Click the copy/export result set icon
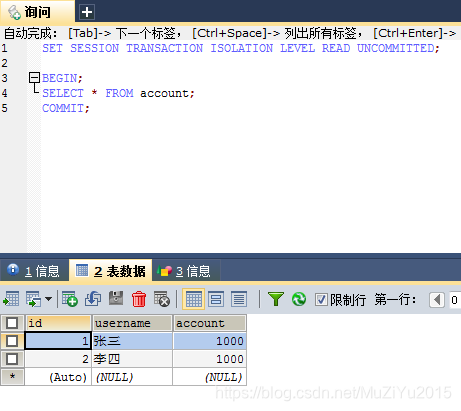 click(x=34, y=299)
